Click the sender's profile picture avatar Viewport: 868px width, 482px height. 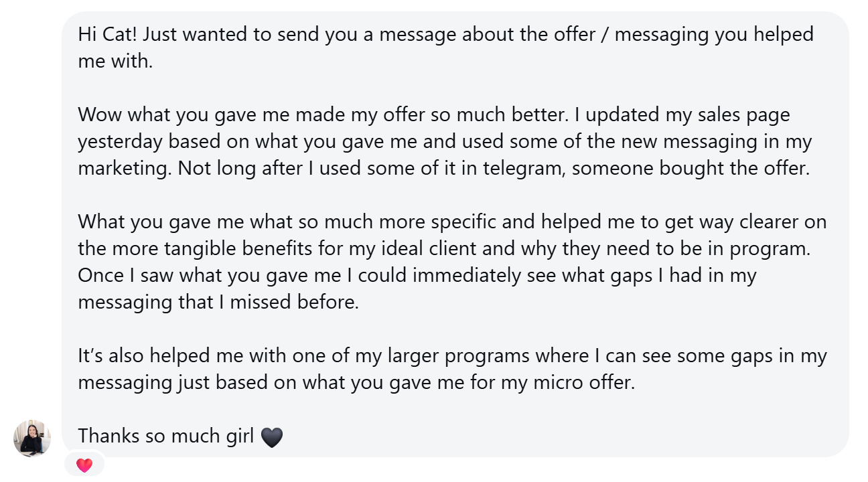(31, 438)
